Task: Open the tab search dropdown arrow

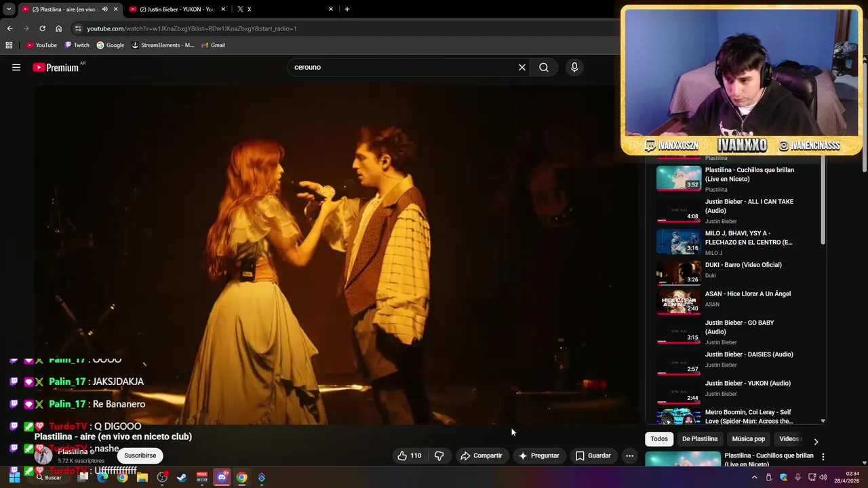Action: (x=9, y=9)
